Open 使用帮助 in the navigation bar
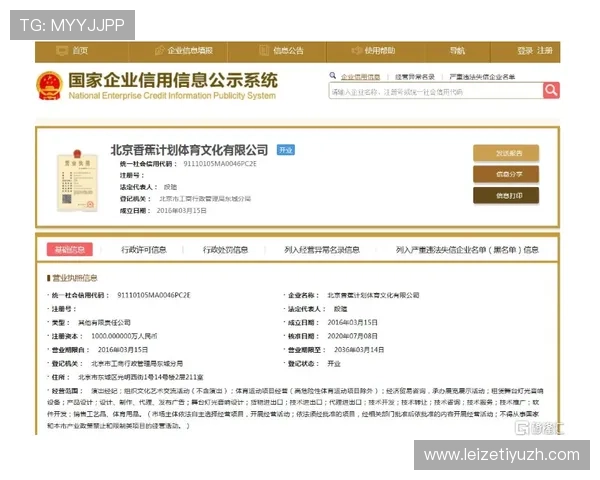600x480 pixels. point(380,51)
